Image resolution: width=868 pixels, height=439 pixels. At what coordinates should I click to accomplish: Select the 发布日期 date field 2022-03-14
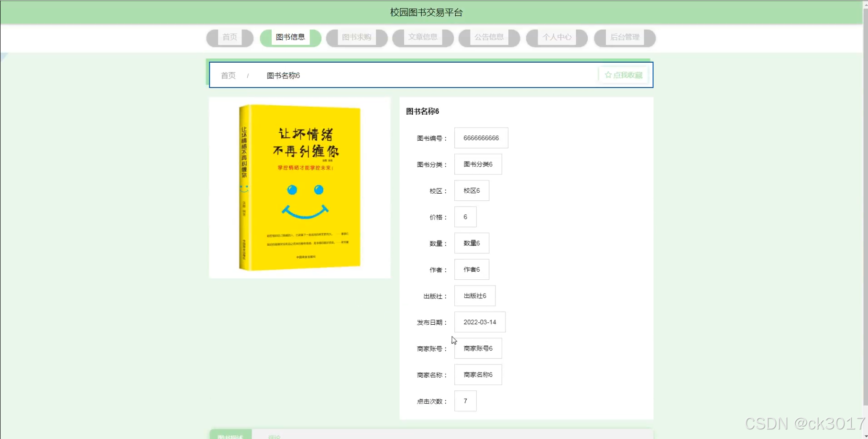coord(480,322)
